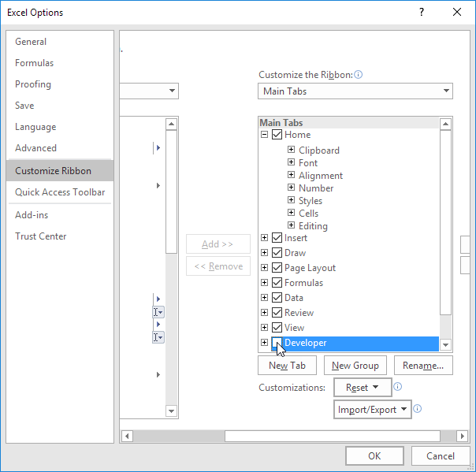
Task: Click the horizontal scrollbar left arrow
Action: click(x=127, y=437)
